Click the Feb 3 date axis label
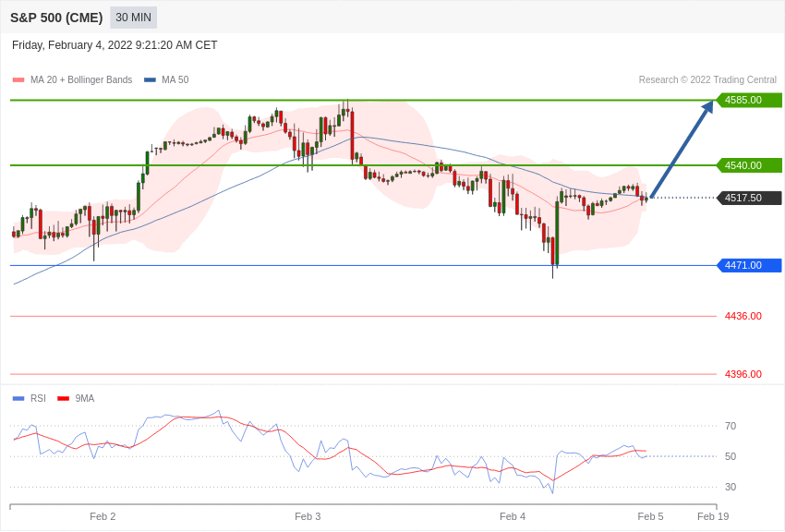Screen dimensions: 785x532 click(x=308, y=516)
